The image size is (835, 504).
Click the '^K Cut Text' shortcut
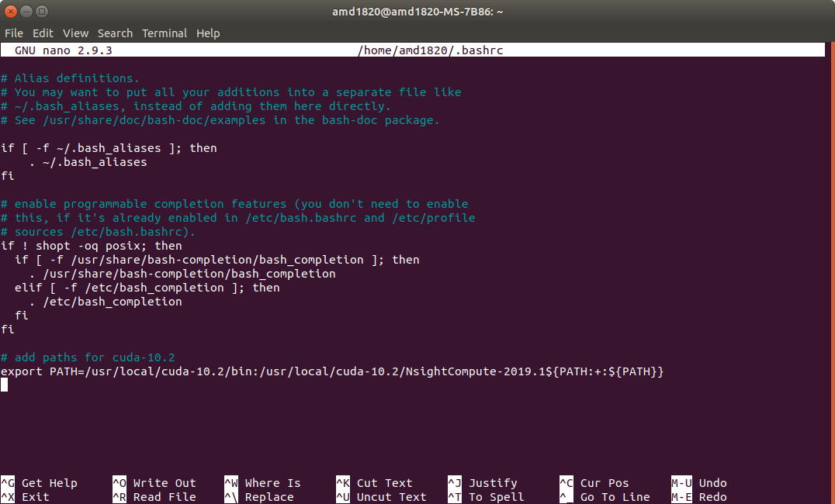(x=374, y=483)
